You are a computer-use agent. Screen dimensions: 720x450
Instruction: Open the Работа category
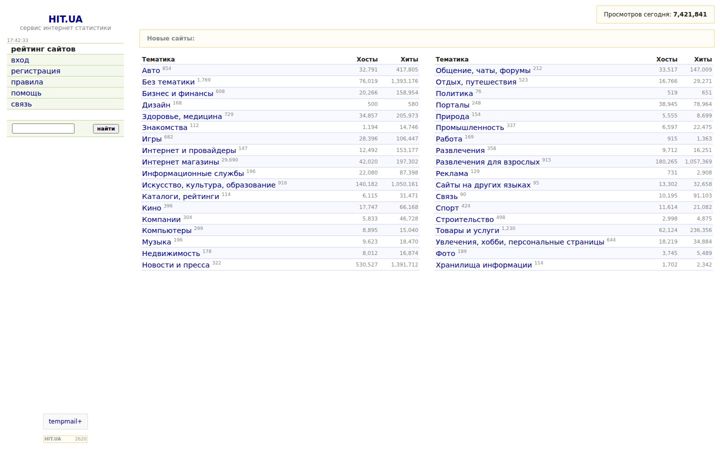(x=449, y=139)
